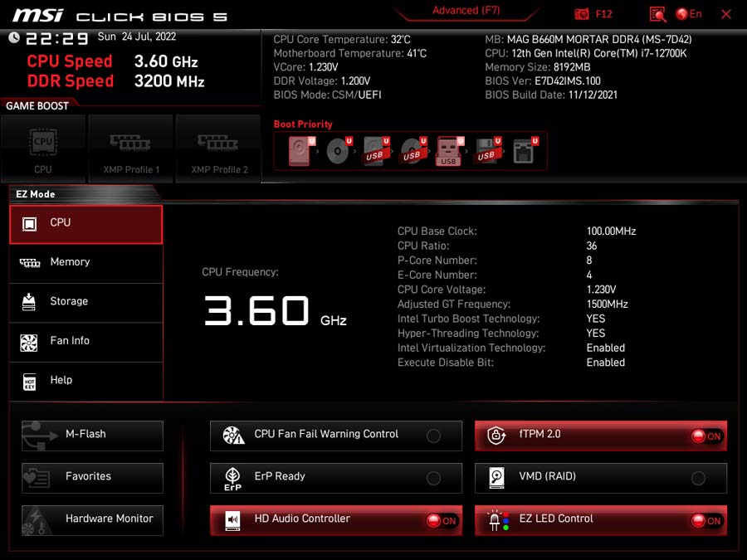Click the EZ Mode header label

[35, 194]
